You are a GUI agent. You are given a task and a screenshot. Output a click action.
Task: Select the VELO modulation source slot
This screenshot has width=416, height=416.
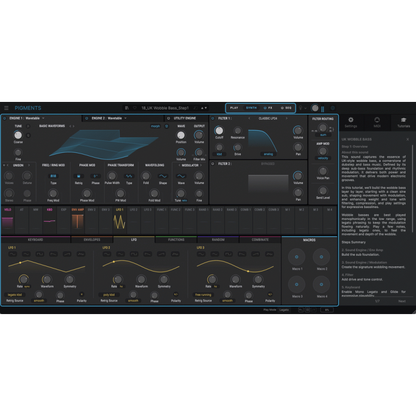tap(8, 219)
